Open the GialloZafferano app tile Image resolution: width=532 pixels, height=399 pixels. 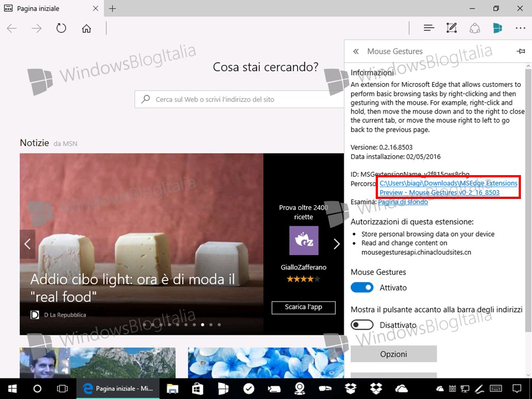pyautogui.click(x=304, y=240)
